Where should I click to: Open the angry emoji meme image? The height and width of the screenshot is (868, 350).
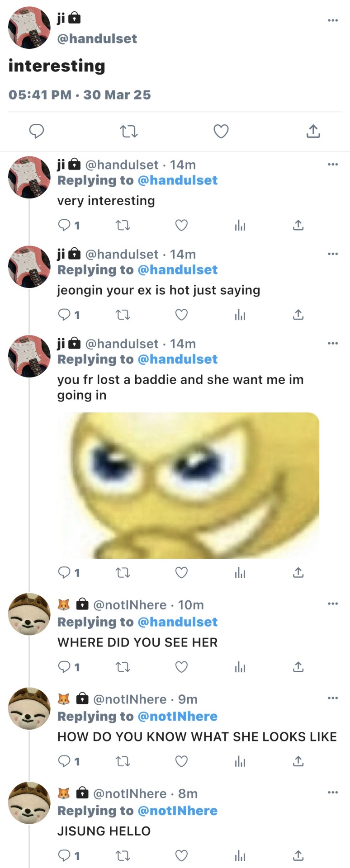[188, 485]
